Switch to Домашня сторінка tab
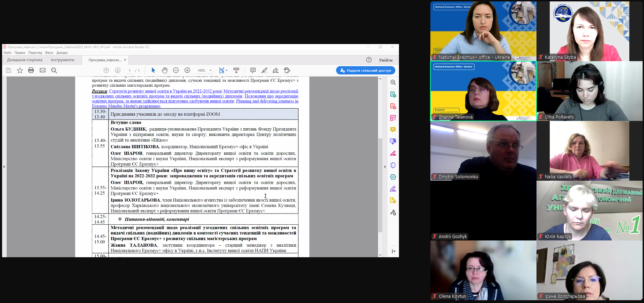 click(x=25, y=60)
